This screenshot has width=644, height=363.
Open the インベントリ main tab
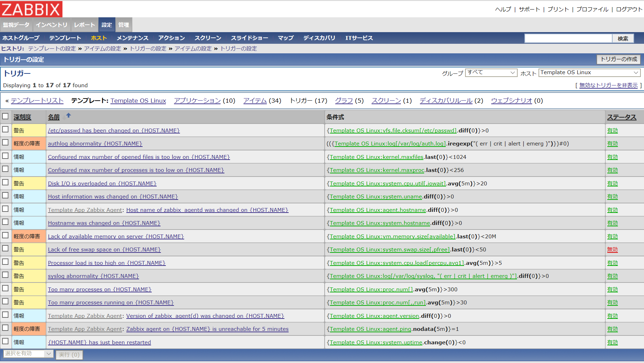52,25
